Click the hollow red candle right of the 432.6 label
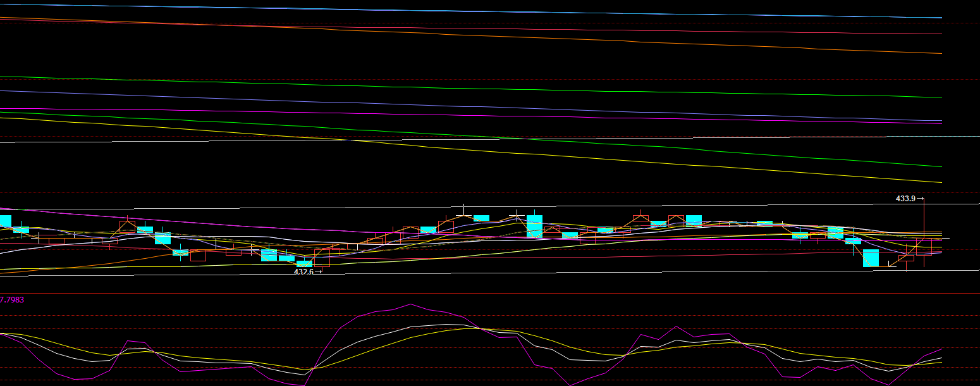 [x=322, y=258]
